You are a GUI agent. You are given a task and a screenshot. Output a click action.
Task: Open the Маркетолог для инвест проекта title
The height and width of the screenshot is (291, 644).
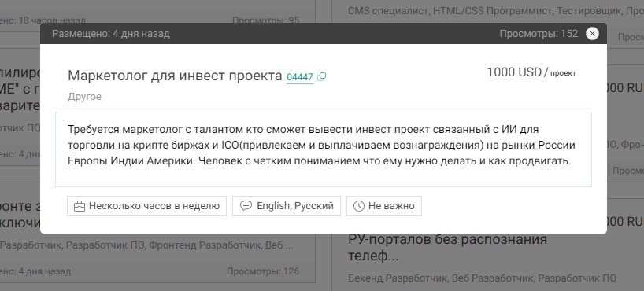coord(175,76)
